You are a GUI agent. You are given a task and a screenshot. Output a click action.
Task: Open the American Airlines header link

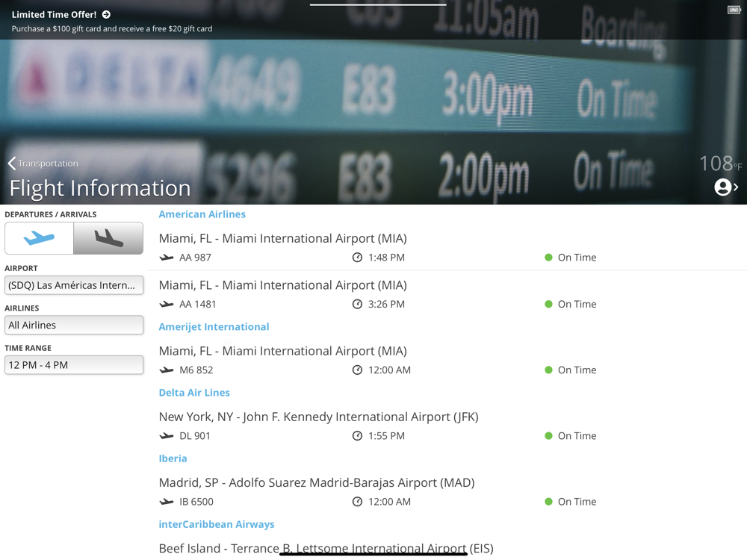[202, 214]
